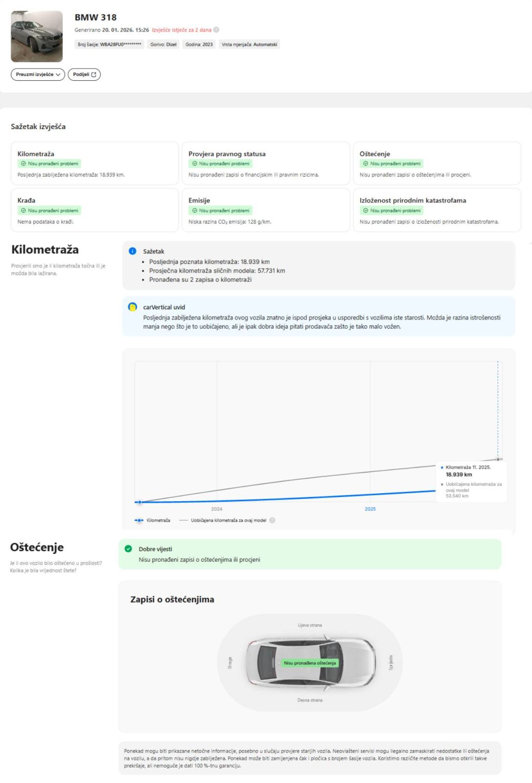Open the Kilometraža summary card
The image size is (532, 783).
click(94, 163)
